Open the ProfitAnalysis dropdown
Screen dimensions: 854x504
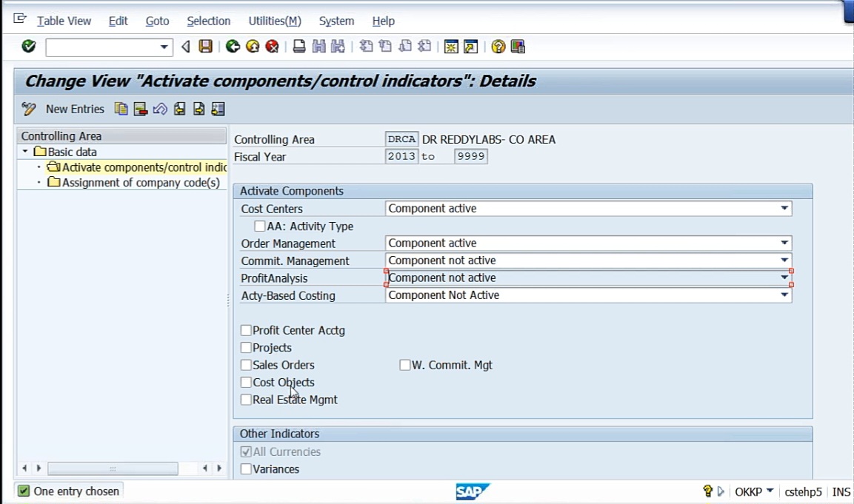coord(784,278)
